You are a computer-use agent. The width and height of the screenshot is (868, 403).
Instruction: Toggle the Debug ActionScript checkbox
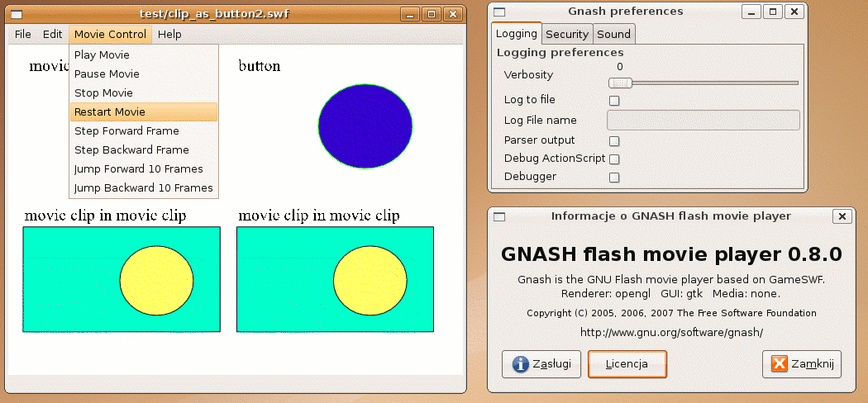(x=614, y=159)
